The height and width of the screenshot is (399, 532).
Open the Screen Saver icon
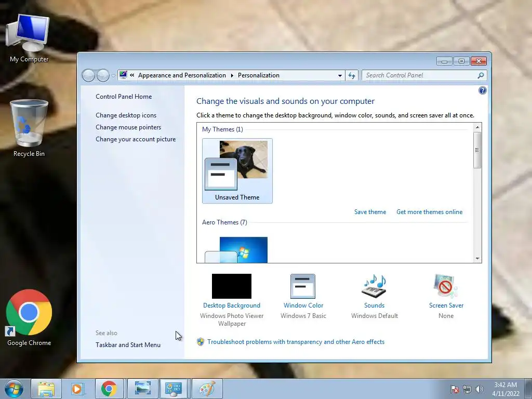tap(446, 286)
